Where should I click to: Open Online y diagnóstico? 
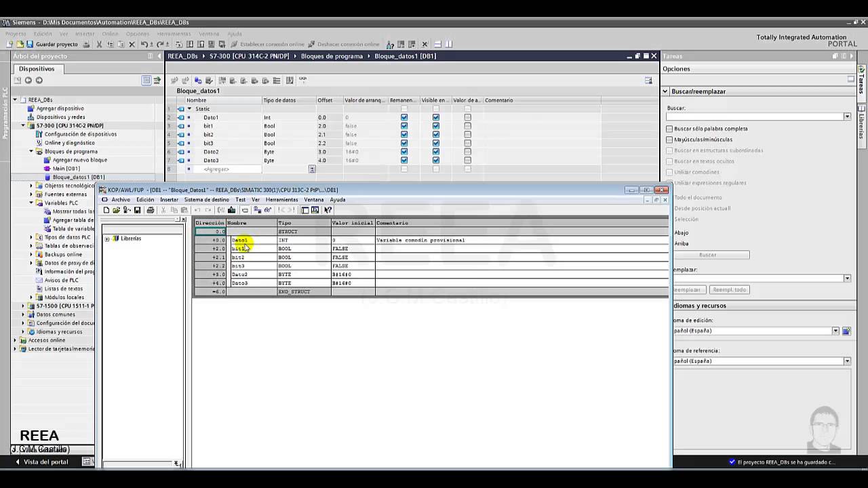[69, 143]
